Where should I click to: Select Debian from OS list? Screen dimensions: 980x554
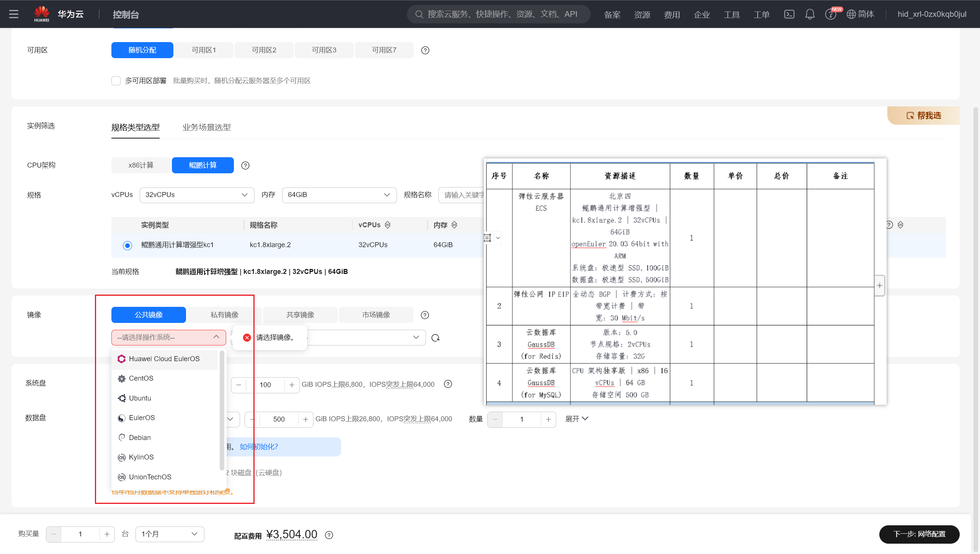click(164, 438)
